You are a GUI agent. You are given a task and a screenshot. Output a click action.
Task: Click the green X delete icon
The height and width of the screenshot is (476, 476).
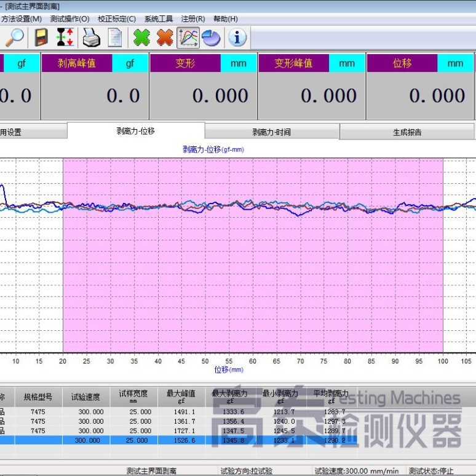[x=141, y=38]
